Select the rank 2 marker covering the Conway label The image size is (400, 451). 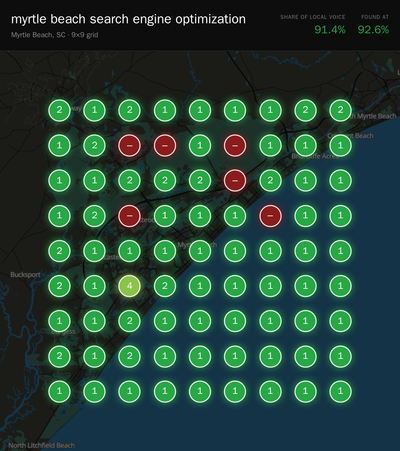click(x=59, y=110)
